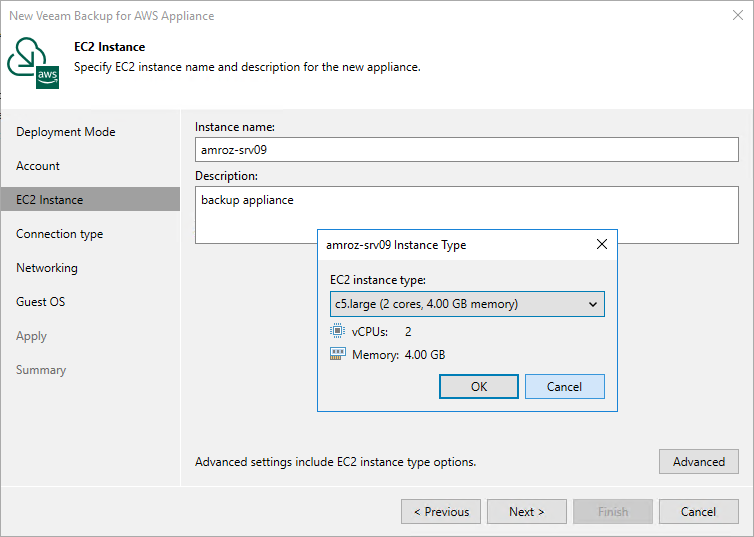
Task: Click the vCPUs value '2'
Action: (408, 331)
